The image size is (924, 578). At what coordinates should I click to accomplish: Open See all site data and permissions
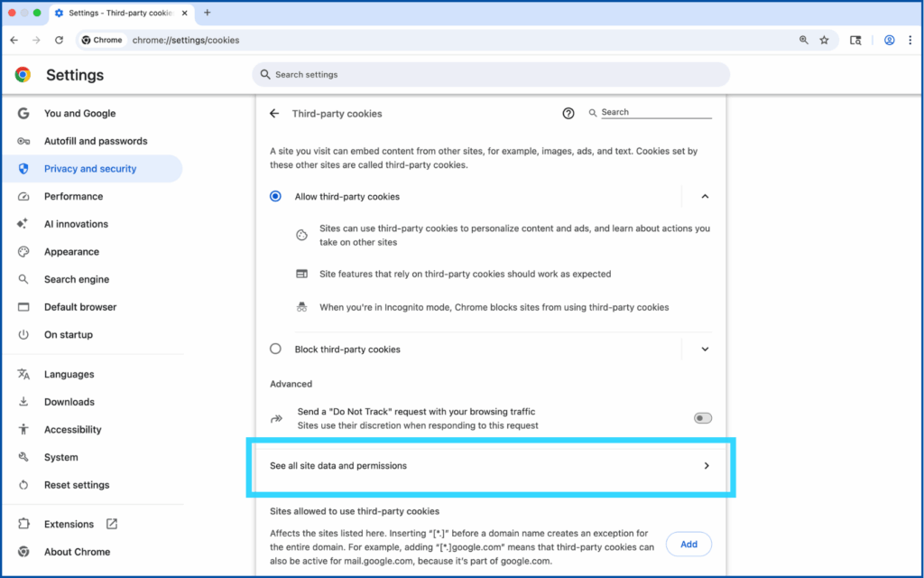pyautogui.click(x=490, y=466)
